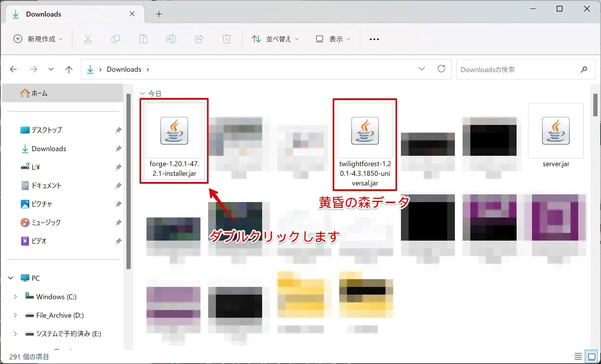Screen dimensions: 601x364
Task: Open the 表示 view dropdown
Action: click(333, 39)
